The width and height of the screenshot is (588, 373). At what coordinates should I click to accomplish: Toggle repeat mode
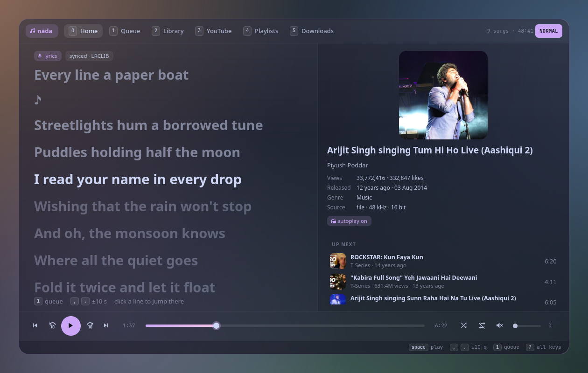click(482, 325)
